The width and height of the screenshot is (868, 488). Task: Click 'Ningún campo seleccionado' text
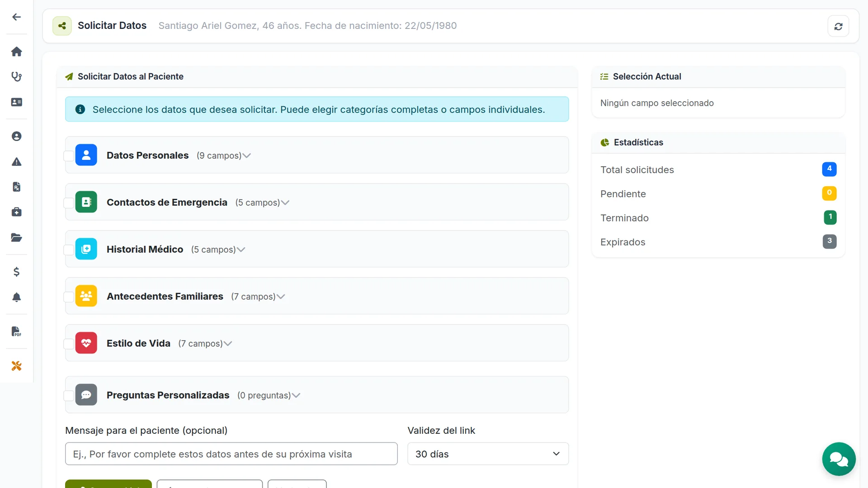tap(657, 103)
